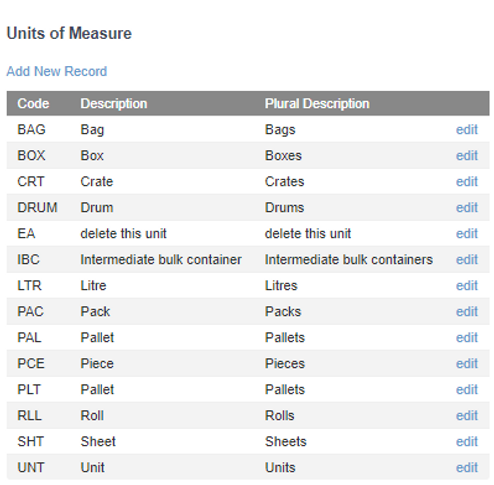
Task: Click the Pack description cell
Action: coord(95,311)
